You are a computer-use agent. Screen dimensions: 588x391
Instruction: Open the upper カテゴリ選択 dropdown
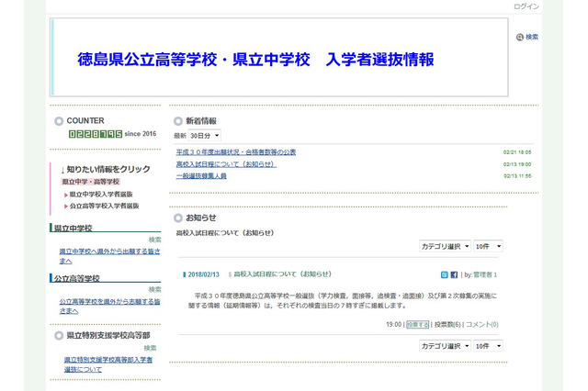tap(443, 247)
